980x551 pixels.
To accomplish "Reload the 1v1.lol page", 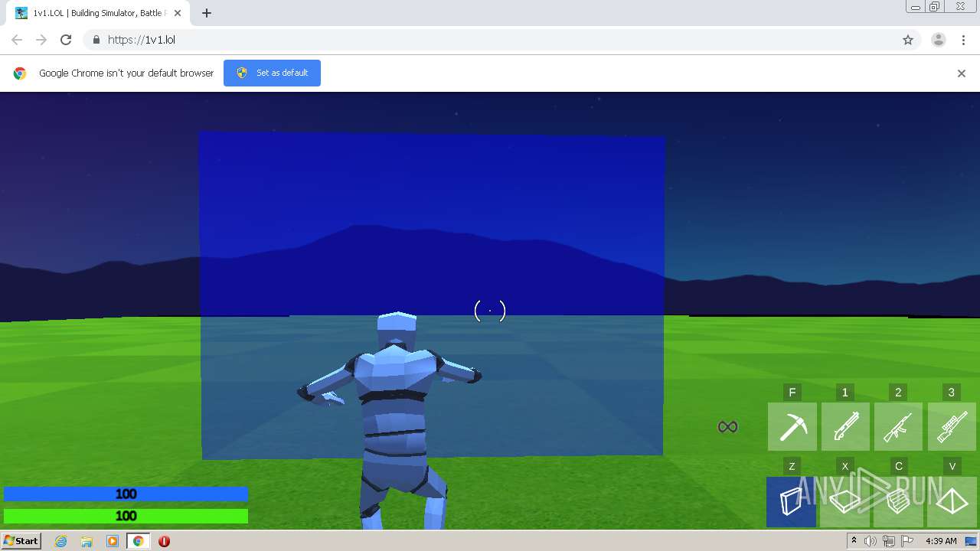I will pyautogui.click(x=66, y=40).
